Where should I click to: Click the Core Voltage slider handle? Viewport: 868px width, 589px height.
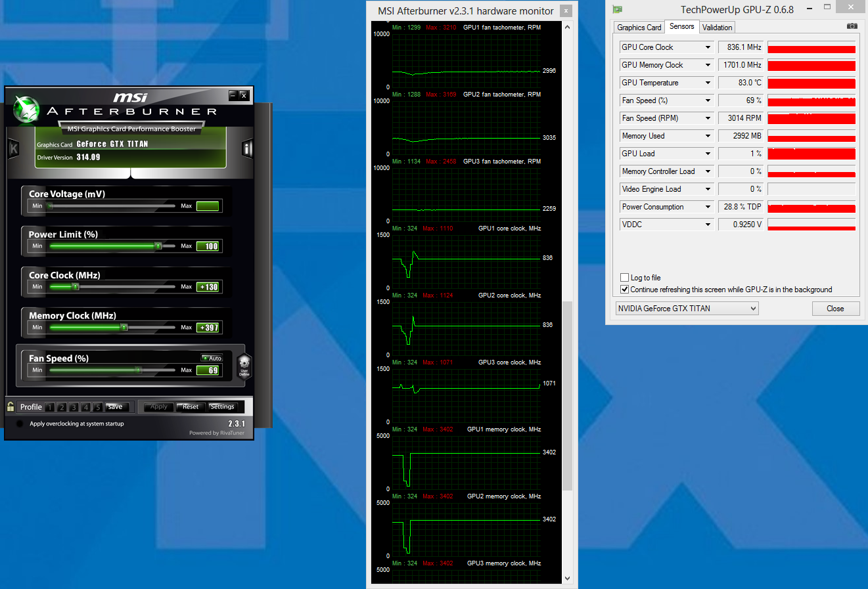pos(51,206)
